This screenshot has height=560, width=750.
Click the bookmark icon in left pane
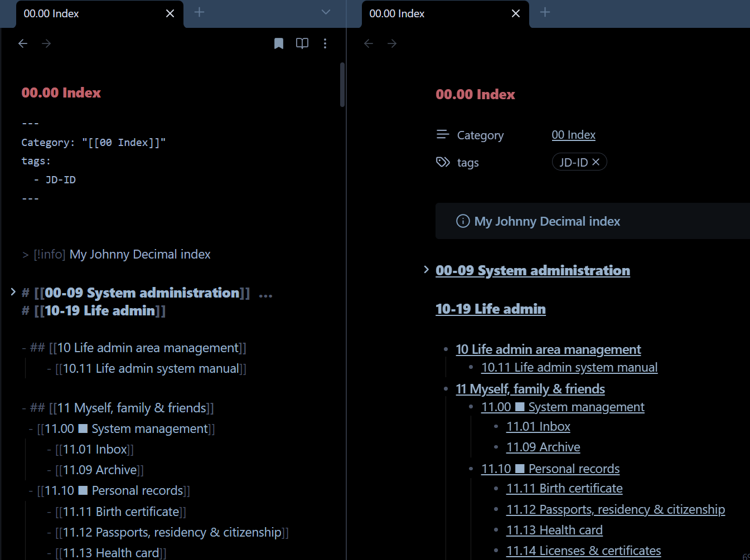[x=279, y=43]
